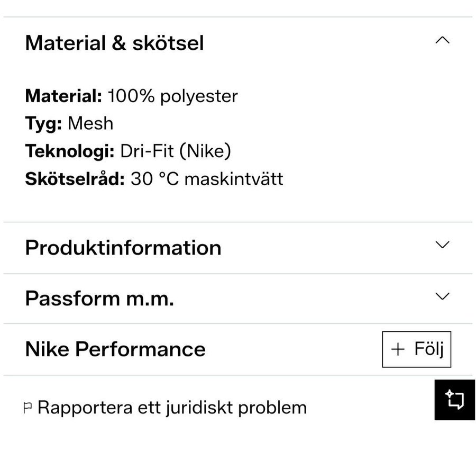Expand Passform m.m. via its chevron arrow

[442, 296]
